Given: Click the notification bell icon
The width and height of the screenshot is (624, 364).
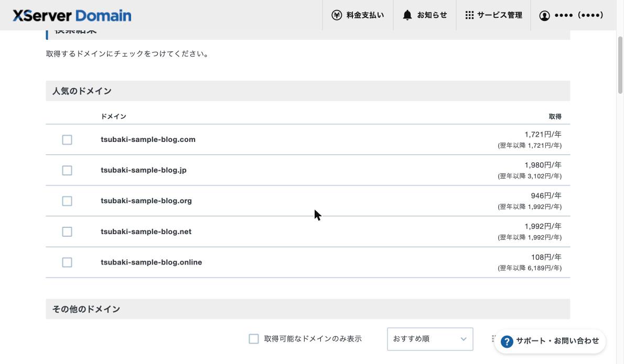Looking at the screenshot, I should (407, 15).
